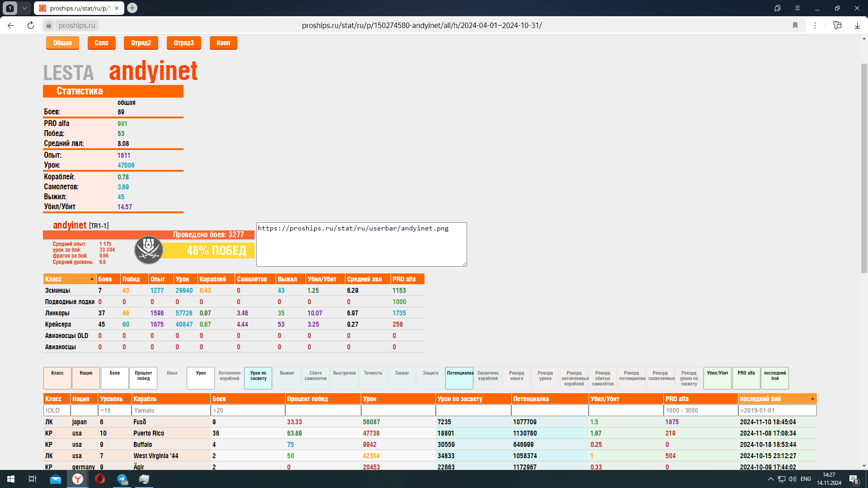868x488 pixels.
Task: Click the pinned tabs sidebar icon
Action: [x=778, y=8]
